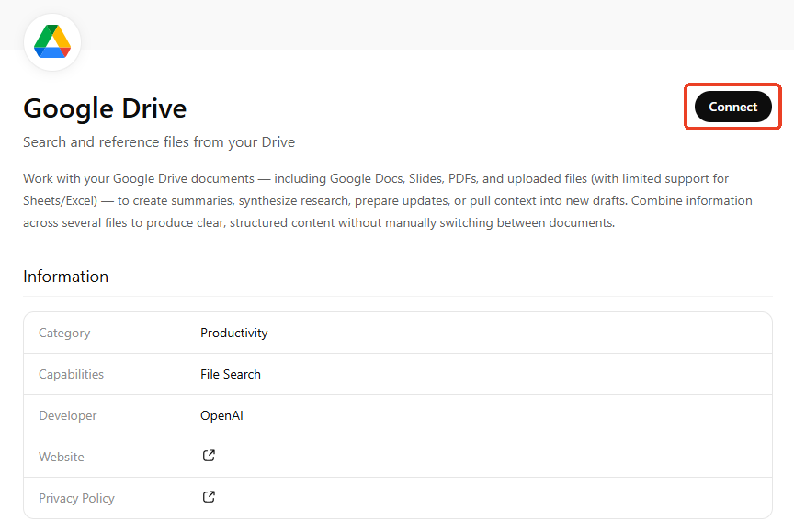Select the Category row label
Screen dimensions: 794x532
pyautogui.click(x=64, y=333)
